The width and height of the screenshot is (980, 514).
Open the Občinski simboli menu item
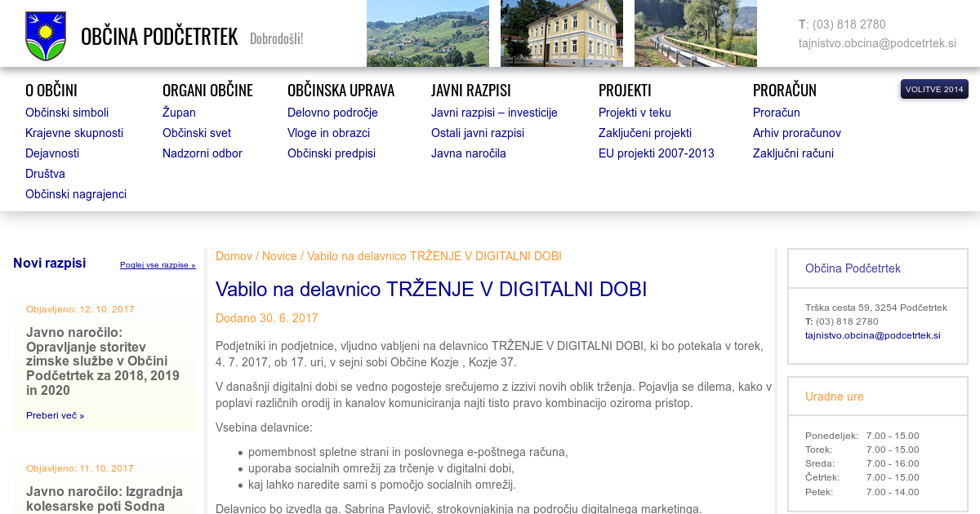(x=67, y=113)
